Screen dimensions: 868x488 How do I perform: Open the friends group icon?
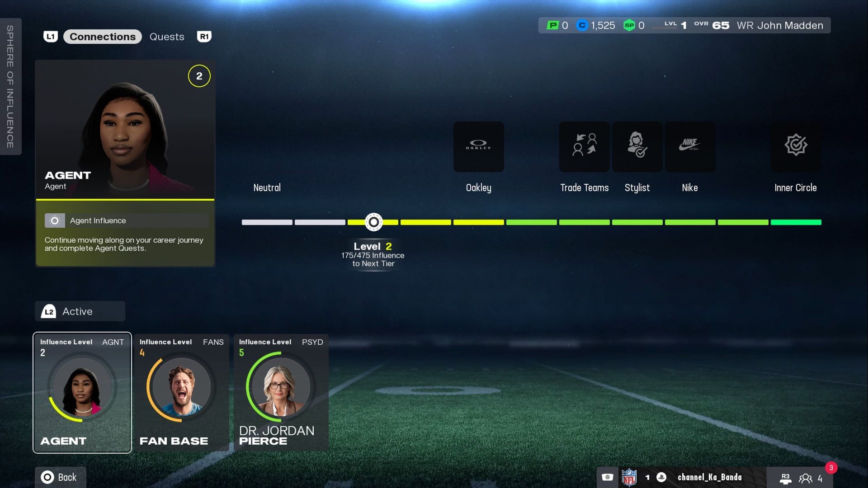805,478
